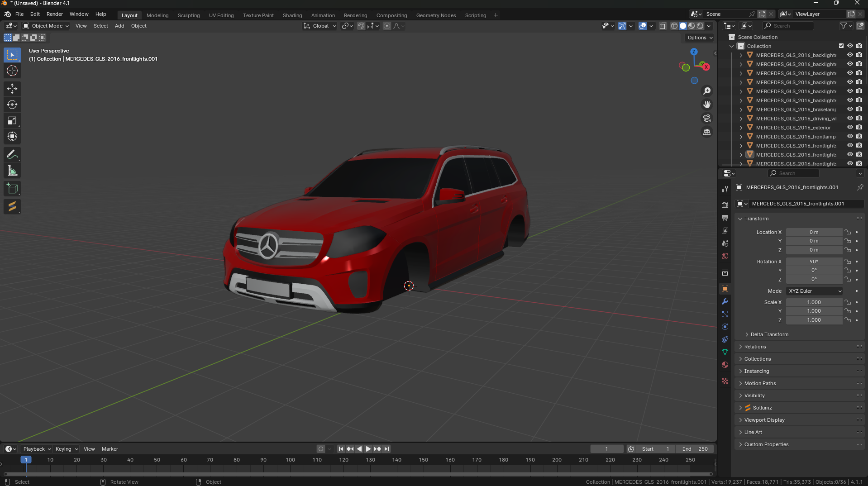
Task: Open the Render menu
Action: click(55, 14)
